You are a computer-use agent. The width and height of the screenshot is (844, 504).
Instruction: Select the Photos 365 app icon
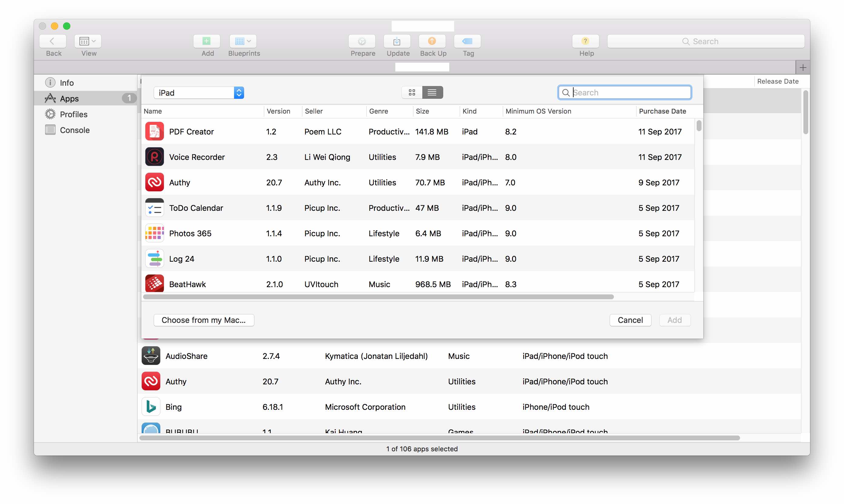[154, 233]
